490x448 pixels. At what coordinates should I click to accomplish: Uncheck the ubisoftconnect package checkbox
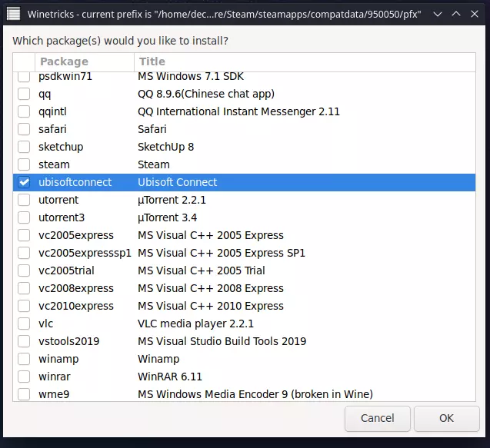click(x=25, y=182)
